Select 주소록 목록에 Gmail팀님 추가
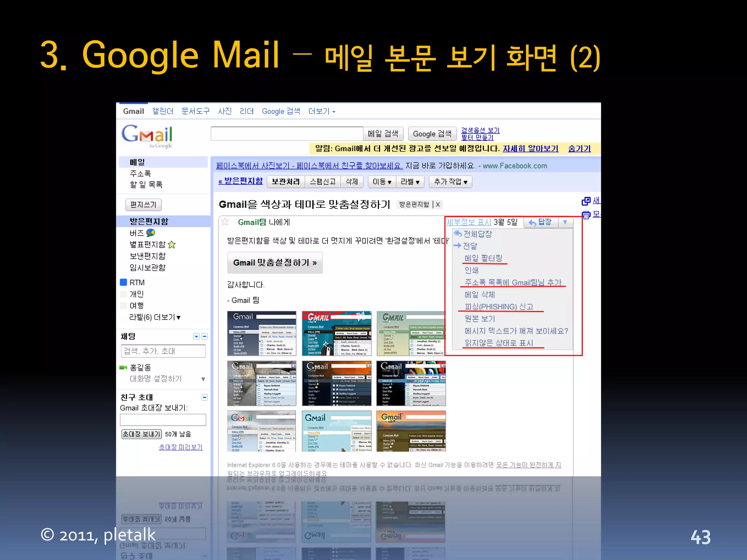This screenshot has width=747, height=560. point(513,282)
